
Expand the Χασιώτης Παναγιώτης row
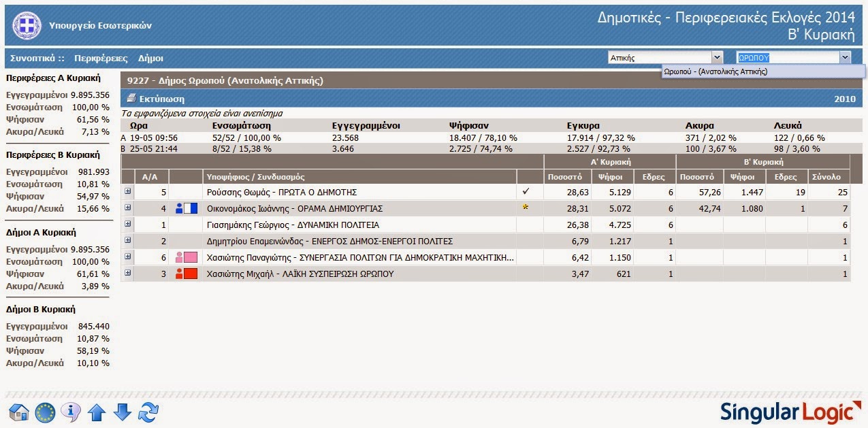tap(127, 257)
